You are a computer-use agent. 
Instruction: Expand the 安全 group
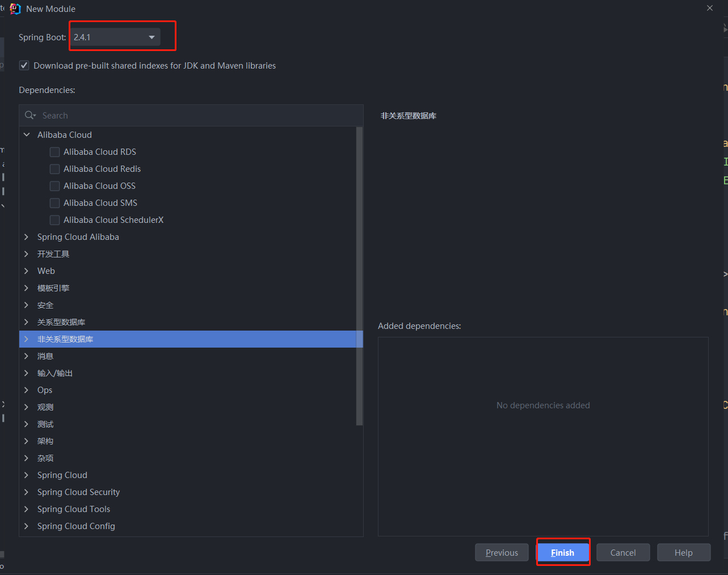pyautogui.click(x=26, y=305)
